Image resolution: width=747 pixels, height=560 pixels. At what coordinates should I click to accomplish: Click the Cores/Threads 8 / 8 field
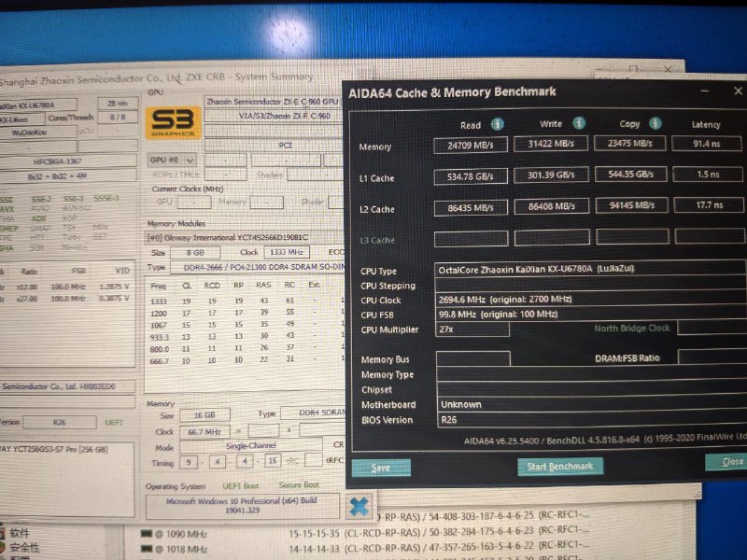[118, 117]
